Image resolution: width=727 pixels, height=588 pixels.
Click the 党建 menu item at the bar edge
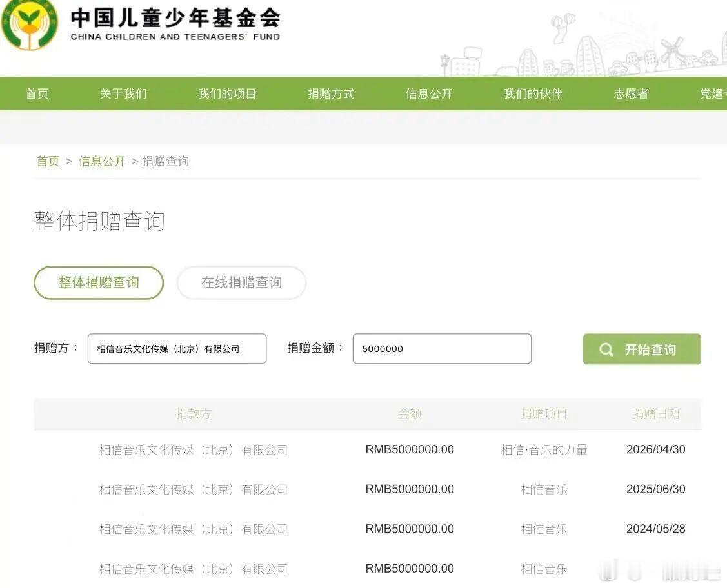tap(713, 93)
